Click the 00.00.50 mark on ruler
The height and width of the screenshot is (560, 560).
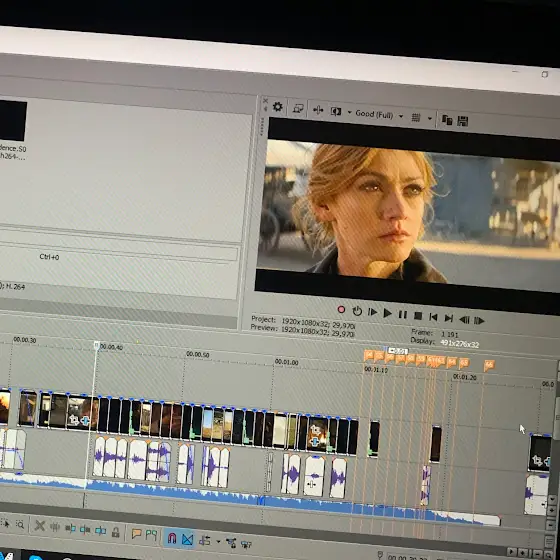[x=198, y=354]
